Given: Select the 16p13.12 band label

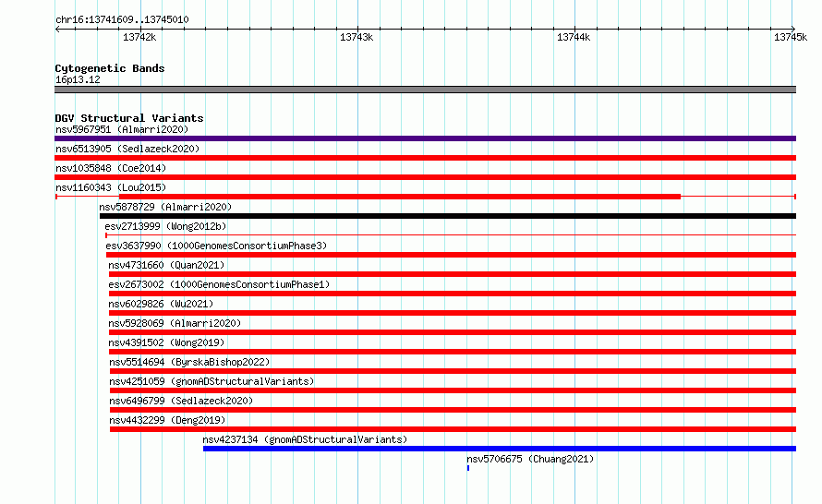Looking at the screenshot, I should coord(78,79).
